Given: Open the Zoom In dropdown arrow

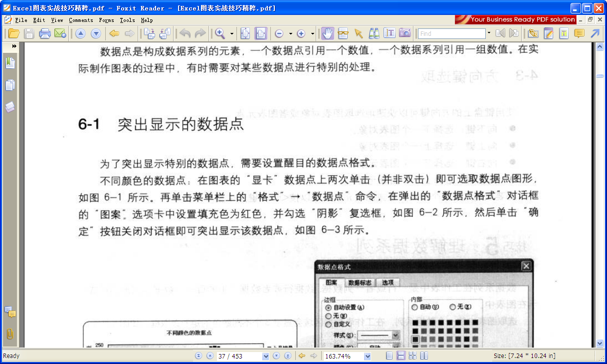Looking at the screenshot, I should (313, 34).
